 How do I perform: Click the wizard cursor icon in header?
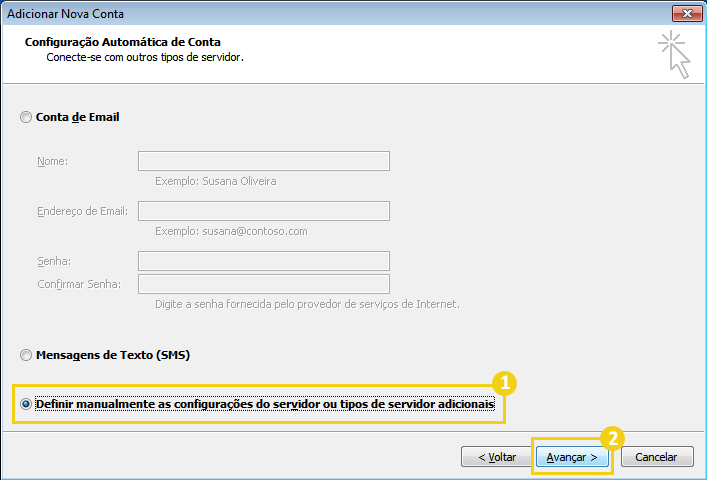click(x=675, y=55)
